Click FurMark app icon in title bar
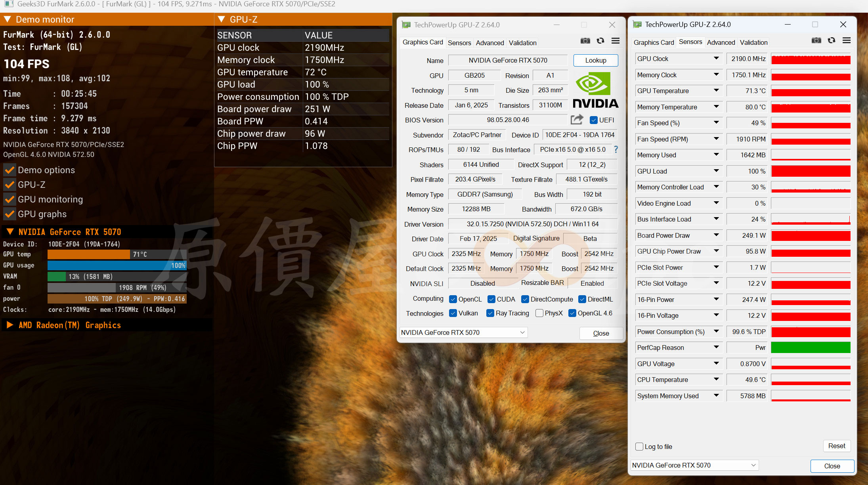This screenshot has height=485, width=868. click(9, 4)
